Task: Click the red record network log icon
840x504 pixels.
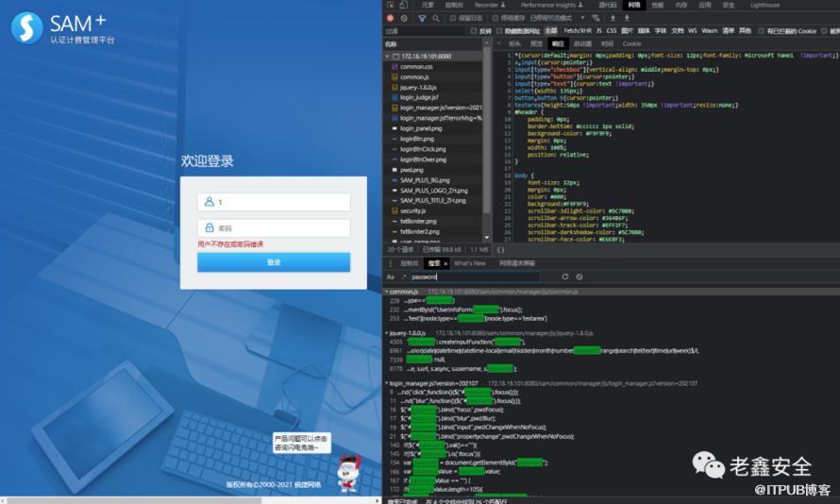Action: (390, 17)
